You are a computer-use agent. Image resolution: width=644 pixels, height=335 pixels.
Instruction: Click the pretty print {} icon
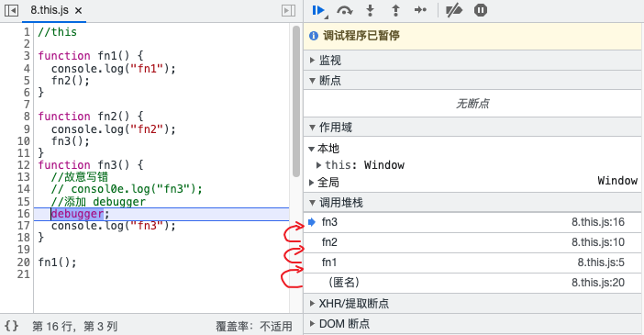click(12, 326)
